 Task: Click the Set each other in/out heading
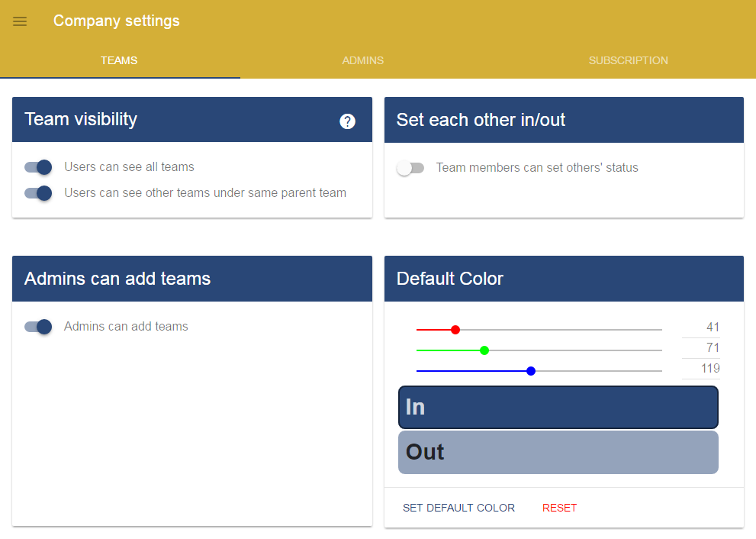coord(481,120)
